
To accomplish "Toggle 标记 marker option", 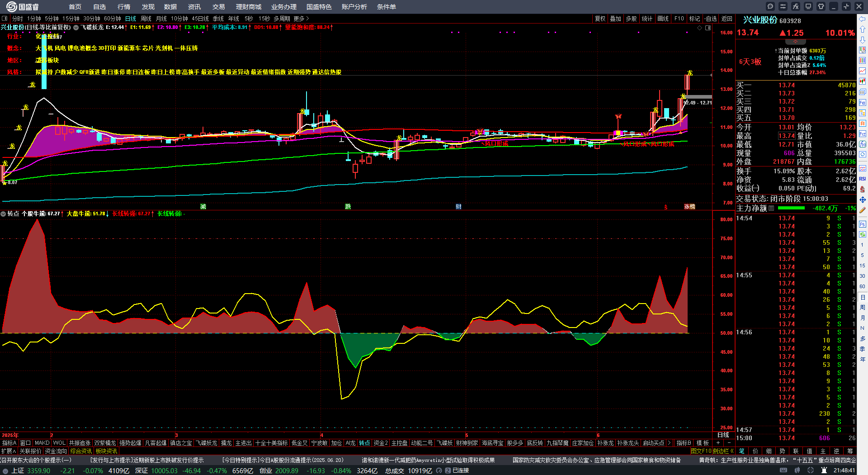I will coord(695,19).
